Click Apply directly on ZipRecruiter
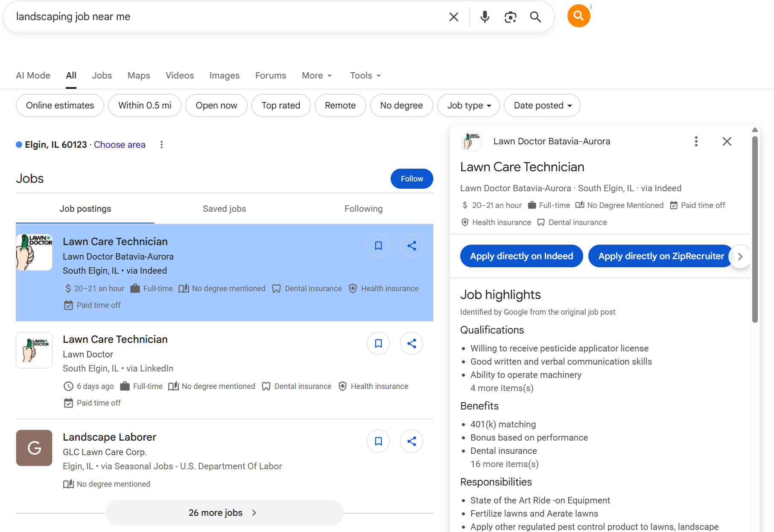Image resolution: width=774 pixels, height=532 pixels. [x=660, y=256]
